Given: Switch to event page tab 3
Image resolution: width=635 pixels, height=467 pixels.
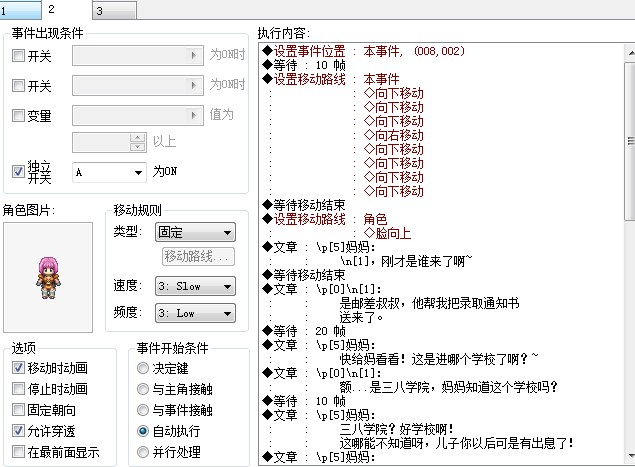Looking at the screenshot, I should point(115,11).
